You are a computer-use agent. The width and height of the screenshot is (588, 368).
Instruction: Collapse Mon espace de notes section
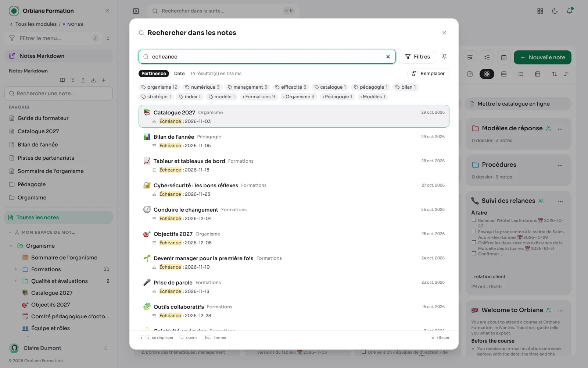(x=10, y=232)
